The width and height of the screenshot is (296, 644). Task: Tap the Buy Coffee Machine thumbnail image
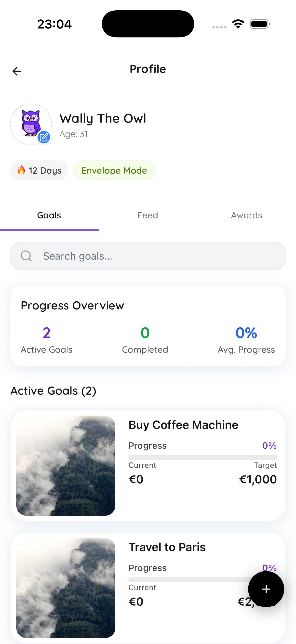pos(66,465)
